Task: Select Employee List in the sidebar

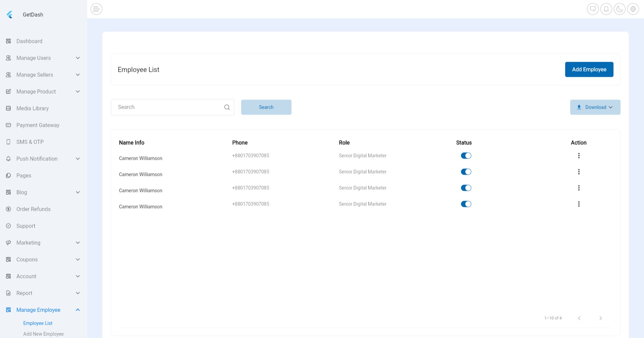Action: (38, 323)
